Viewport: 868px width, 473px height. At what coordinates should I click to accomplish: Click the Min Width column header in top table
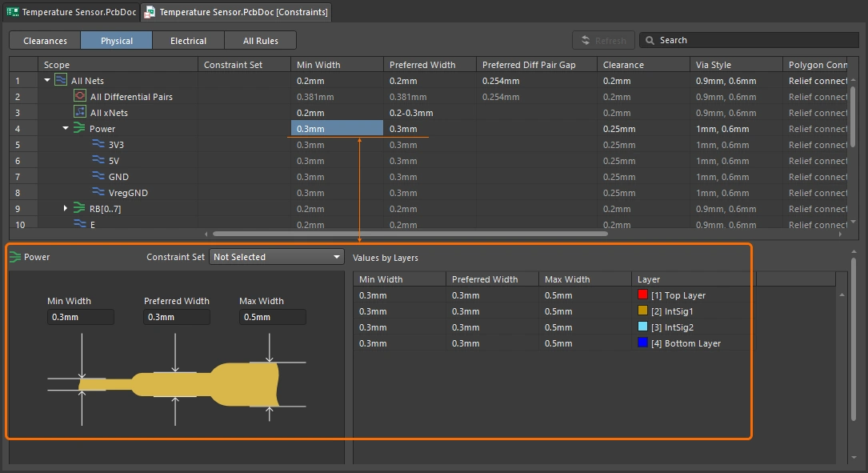pyautogui.click(x=337, y=64)
